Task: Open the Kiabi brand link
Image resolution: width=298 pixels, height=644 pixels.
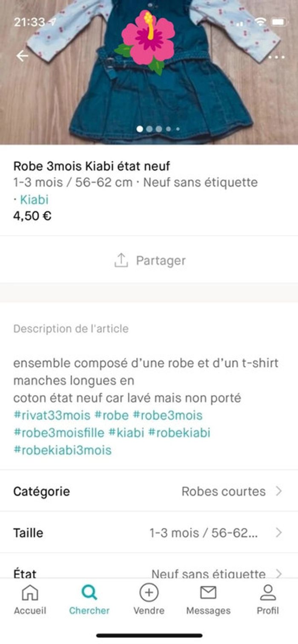Action: [x=35, y=198]
